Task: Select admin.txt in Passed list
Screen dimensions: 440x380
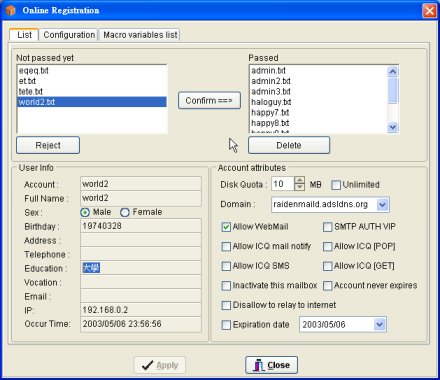Action: click(318, 71)
